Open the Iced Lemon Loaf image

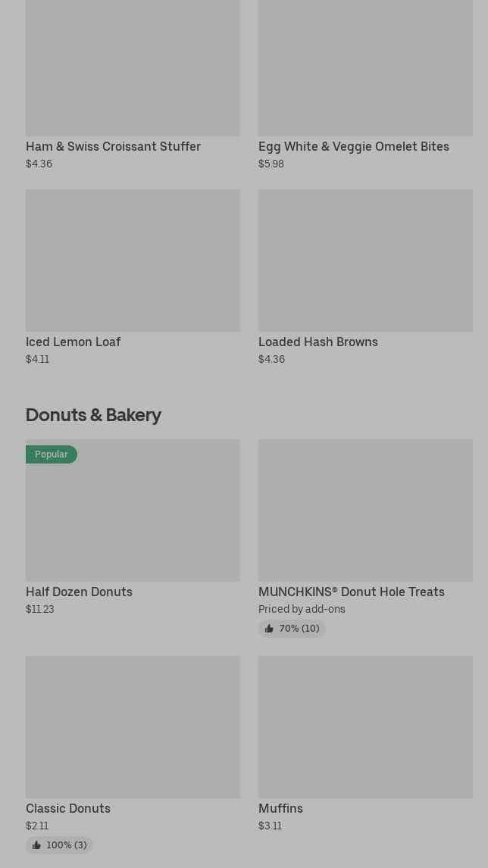(x=133, y=261)
